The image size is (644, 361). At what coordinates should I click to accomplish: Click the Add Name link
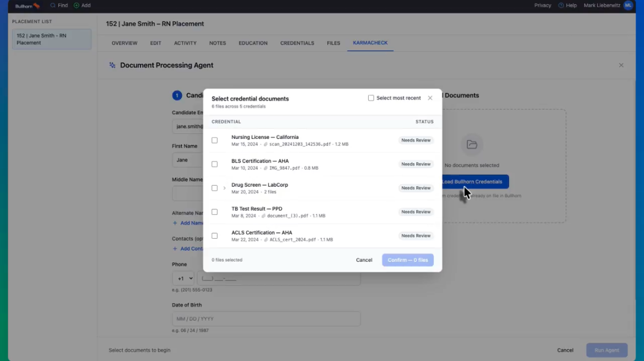coord(188,223)
